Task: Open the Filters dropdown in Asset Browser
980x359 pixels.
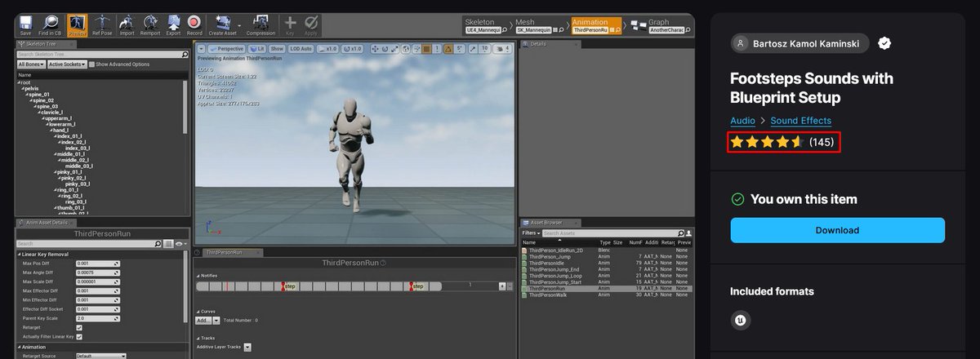Action: 532,233
